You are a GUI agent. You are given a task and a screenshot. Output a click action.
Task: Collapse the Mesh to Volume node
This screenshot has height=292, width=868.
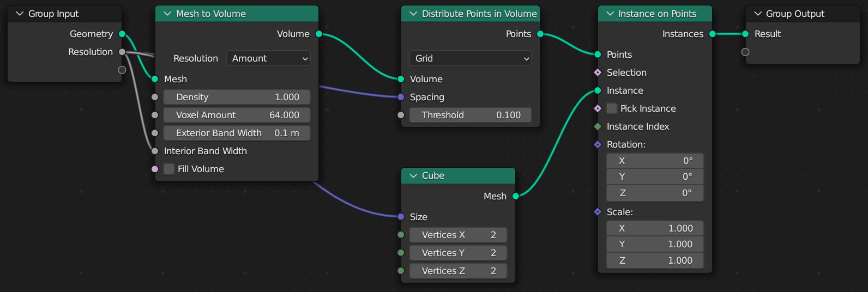click(x=167, y=14)
